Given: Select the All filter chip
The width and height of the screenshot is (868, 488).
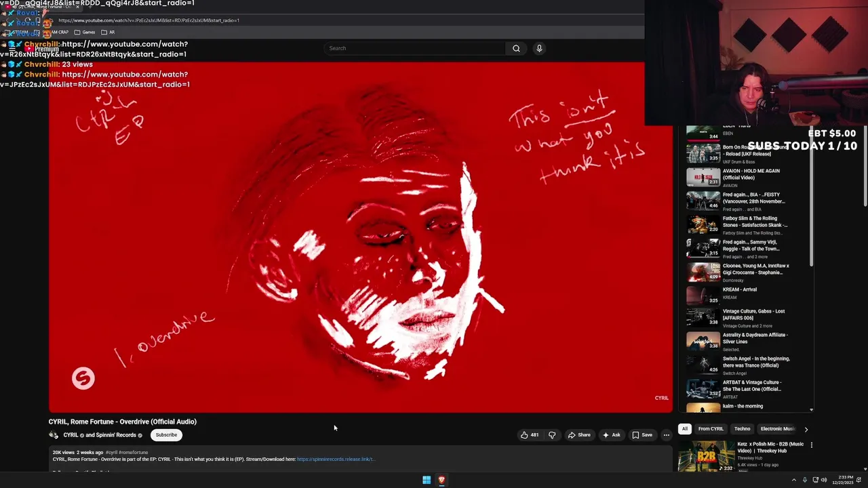Looking at the screenshot, I should [x=685, y=428].
